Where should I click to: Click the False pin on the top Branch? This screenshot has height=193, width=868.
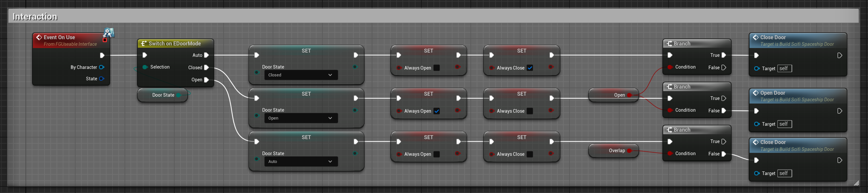coord(723,68)
